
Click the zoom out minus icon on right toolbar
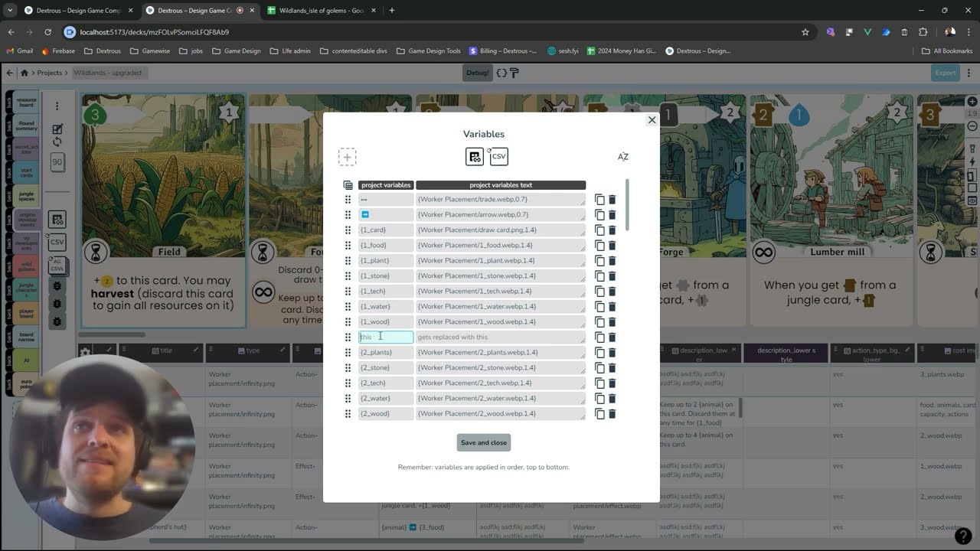(x=972, y=126)
